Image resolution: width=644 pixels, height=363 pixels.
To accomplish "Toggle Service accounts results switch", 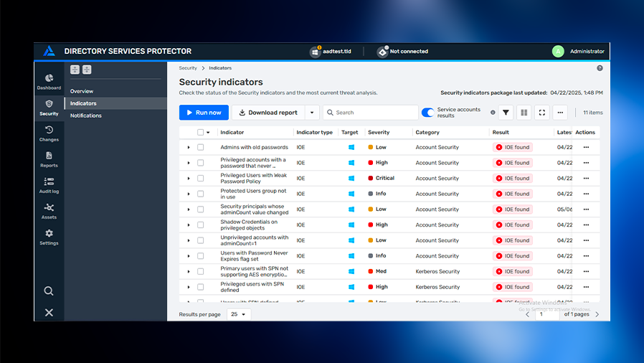I will (428, 113).
